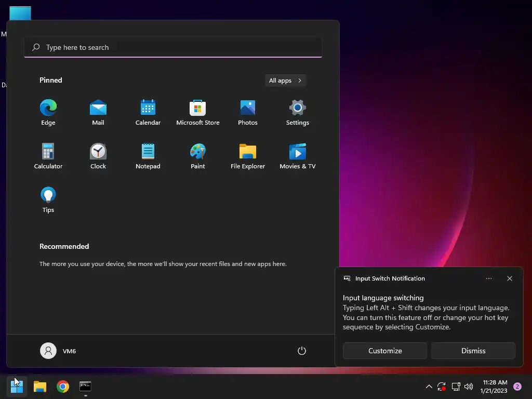This screenshot has height=399, width=532.
Task: Launch the Calculator app
Action: pos(48,156)
